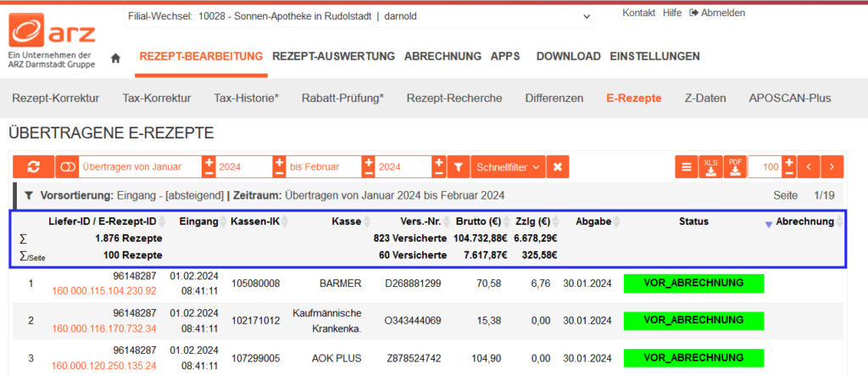
Task: Go to the next results page
Action: click(833, 167)
